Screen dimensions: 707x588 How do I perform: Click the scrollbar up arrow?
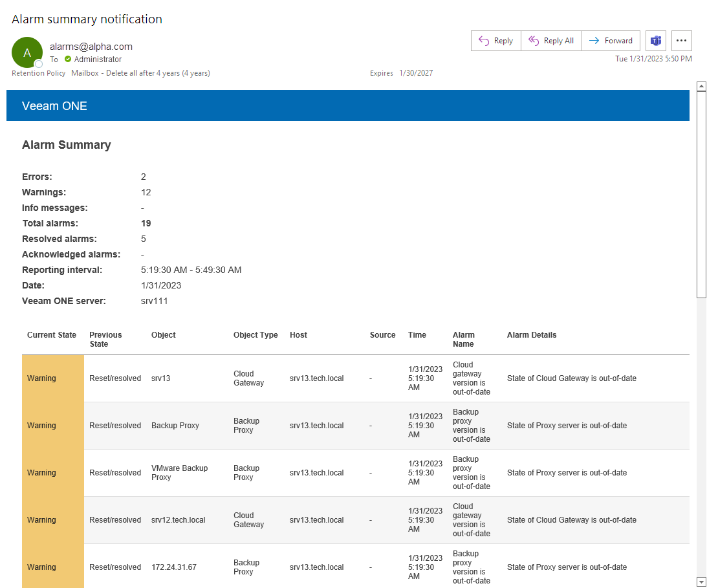click(701, 86)
